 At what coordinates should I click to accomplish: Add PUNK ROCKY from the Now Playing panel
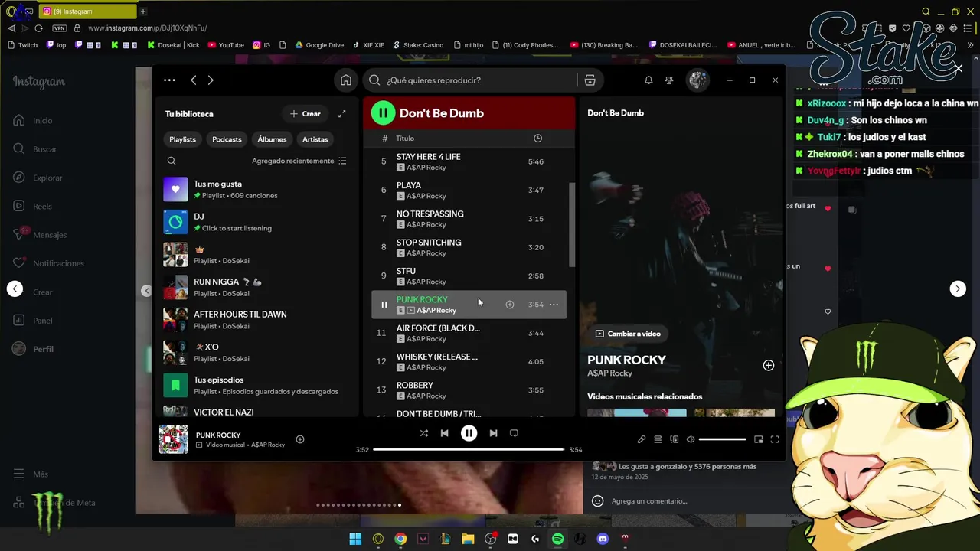coord(769,366)
